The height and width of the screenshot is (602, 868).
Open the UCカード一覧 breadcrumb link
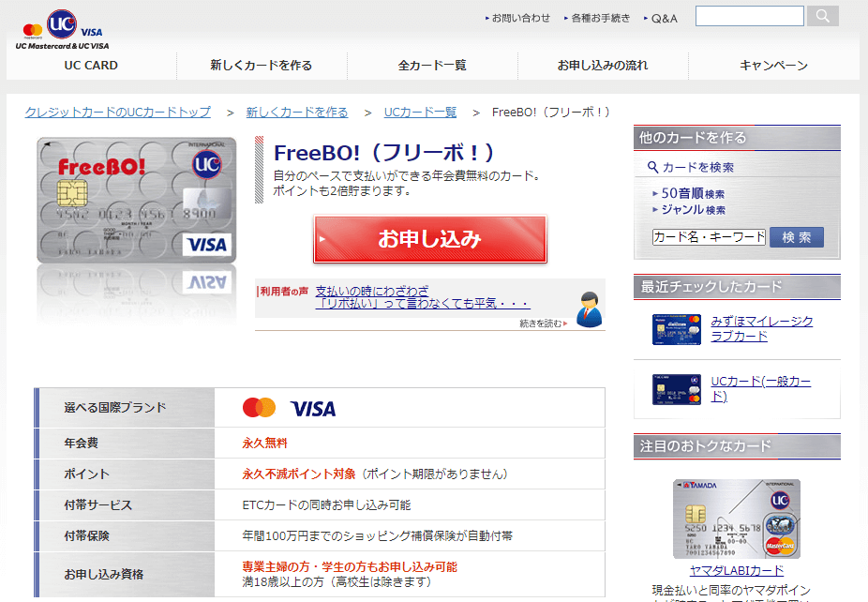point(420,113)
